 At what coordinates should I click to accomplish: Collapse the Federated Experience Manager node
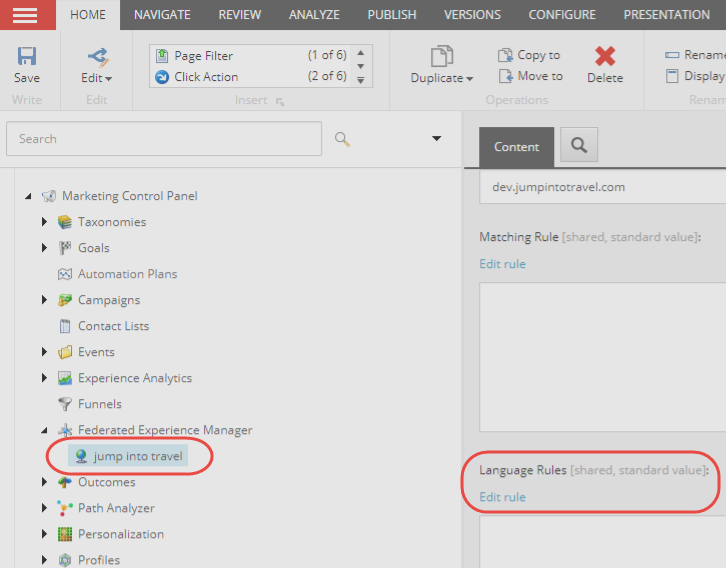pyautogui.click(x=45, y=430)
